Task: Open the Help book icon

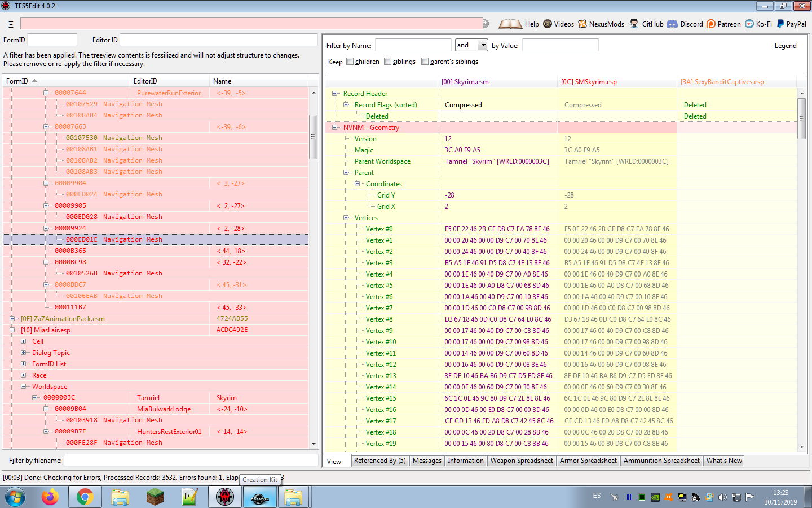Action: [x=510, y=24]
